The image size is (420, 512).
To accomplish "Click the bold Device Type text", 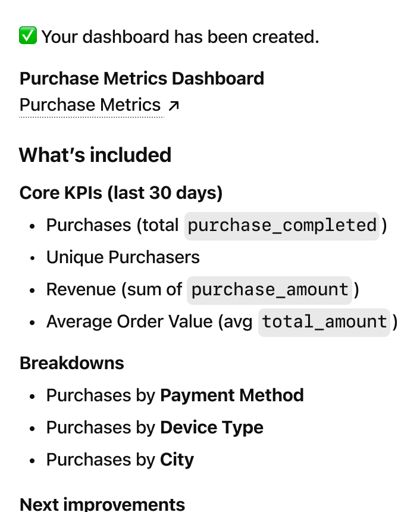I will click(212, 427).
